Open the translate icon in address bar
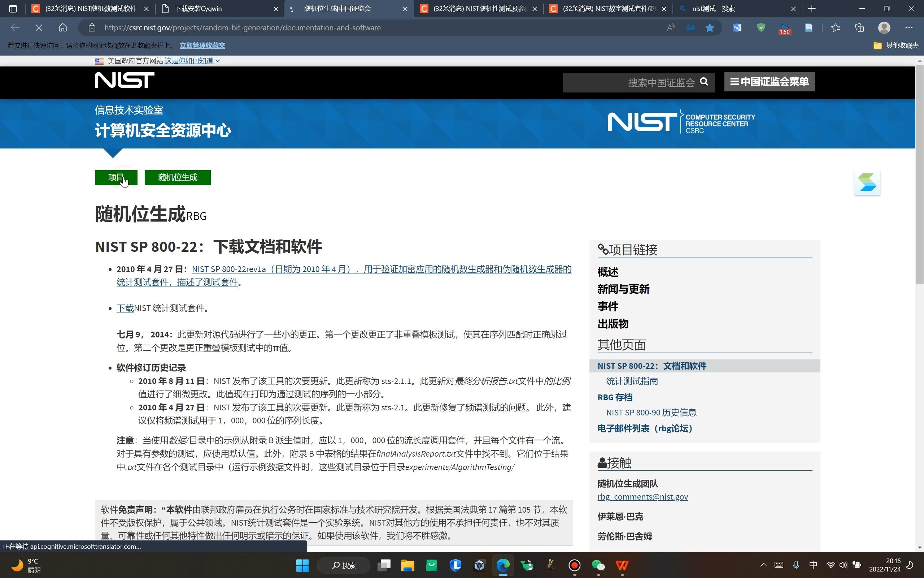 [x=690, y=27]
